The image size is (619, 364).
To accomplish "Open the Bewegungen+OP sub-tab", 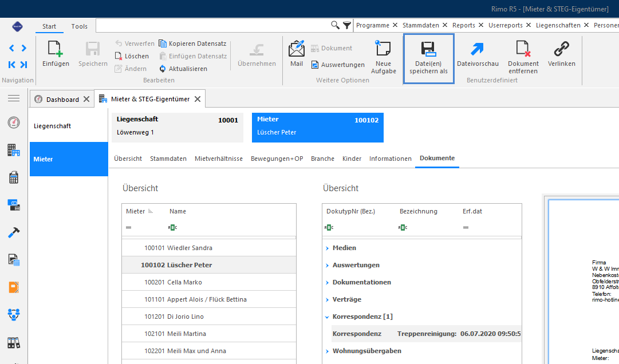I will tap(277, 159).
